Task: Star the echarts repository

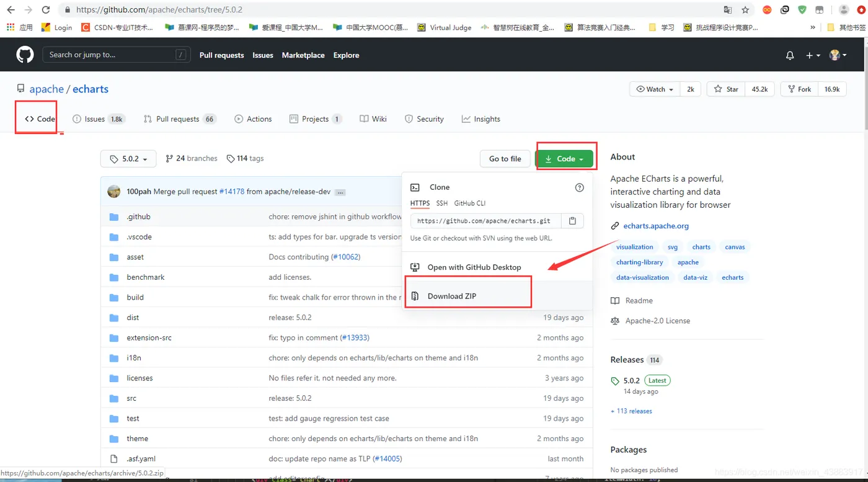Action: click(726, 89)
